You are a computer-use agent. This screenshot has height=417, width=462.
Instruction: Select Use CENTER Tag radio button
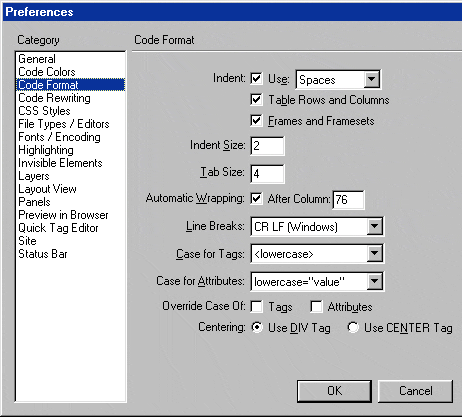(353, 327)
